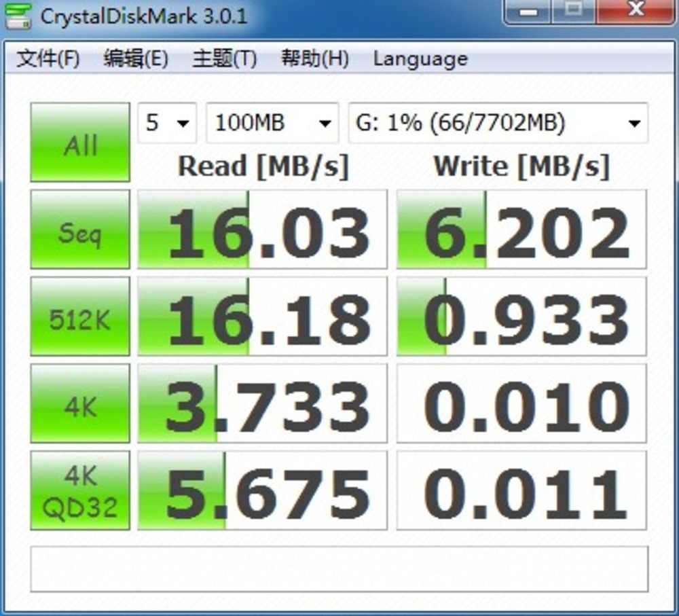Screen dimensions: 679x616
Task: Open the 帮助(H) menu
Action: tap(315, 58)
